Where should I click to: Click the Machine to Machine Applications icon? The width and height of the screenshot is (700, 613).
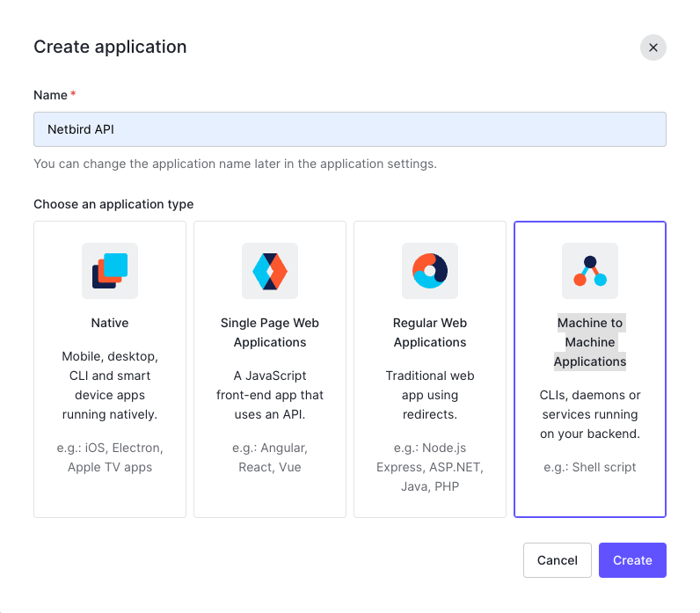[590, 271]
